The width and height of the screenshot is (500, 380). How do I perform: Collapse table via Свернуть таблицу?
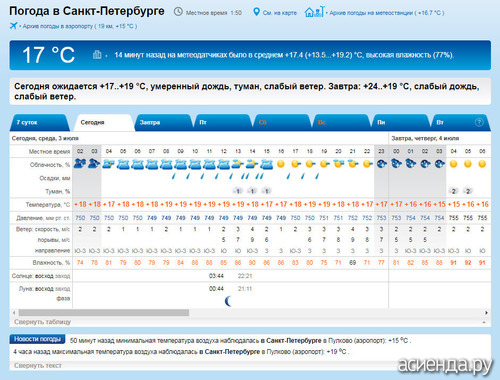(x=42, y=322)
